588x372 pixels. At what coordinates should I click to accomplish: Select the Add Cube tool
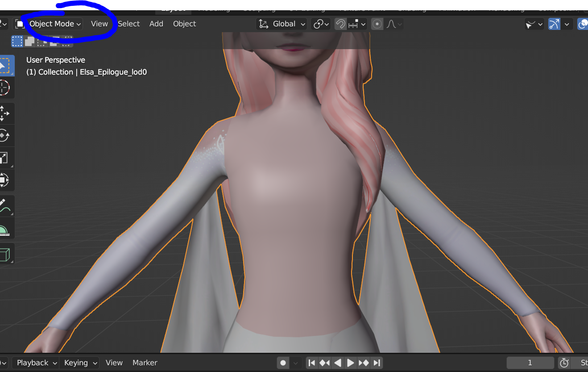tap(4, 254)
